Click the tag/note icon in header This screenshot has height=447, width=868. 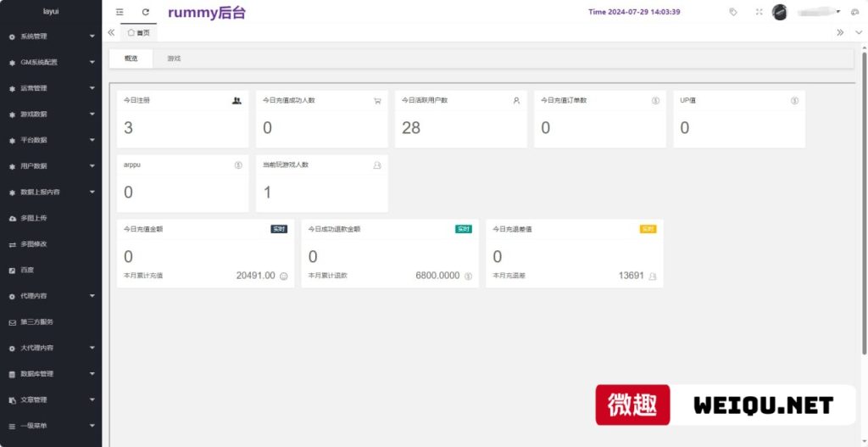(x=733, y=12)
